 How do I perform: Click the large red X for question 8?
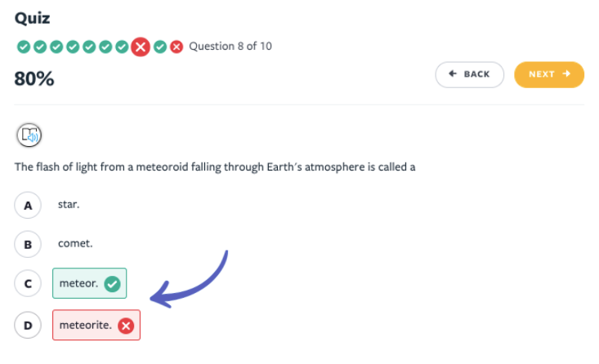[x=141, y=47]
